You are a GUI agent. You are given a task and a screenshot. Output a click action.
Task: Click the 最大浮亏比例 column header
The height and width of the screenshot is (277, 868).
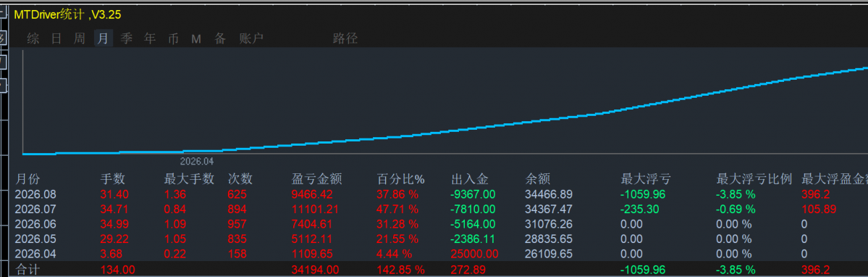coord(754,179)
